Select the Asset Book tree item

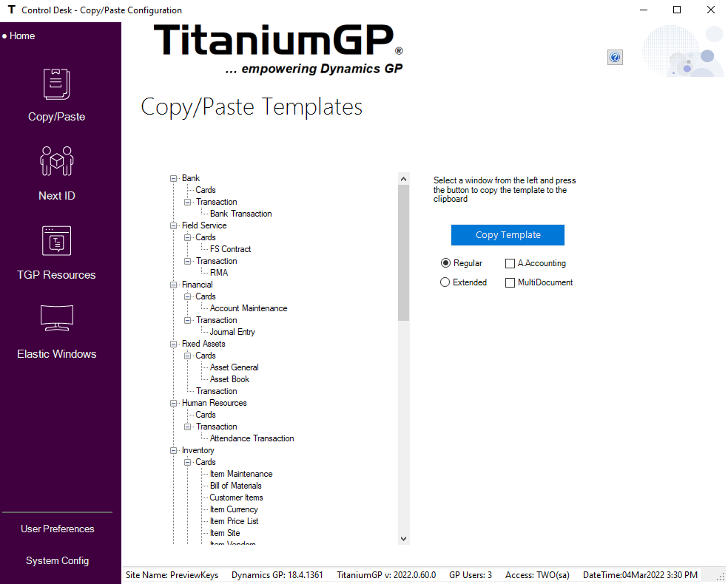(x=229, y=379)
